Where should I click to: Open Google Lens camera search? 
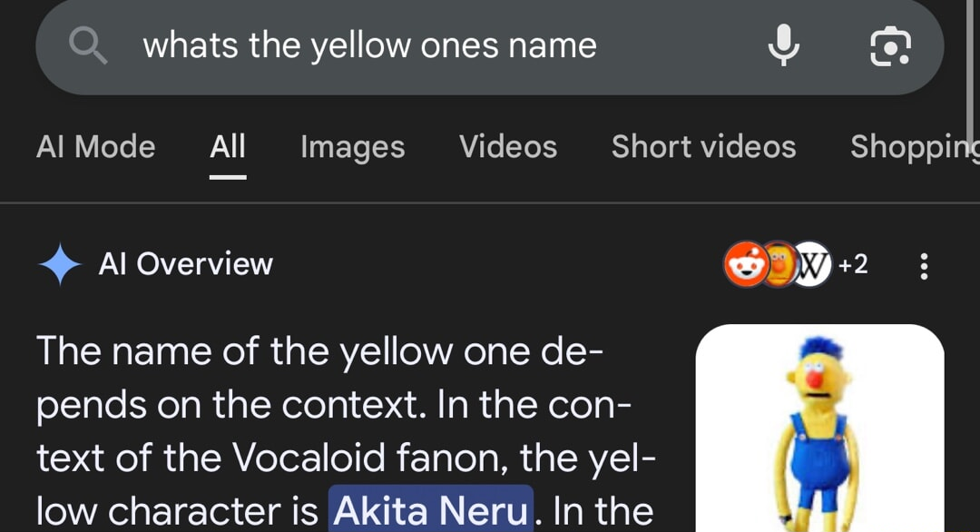click(x=890, y=46)
